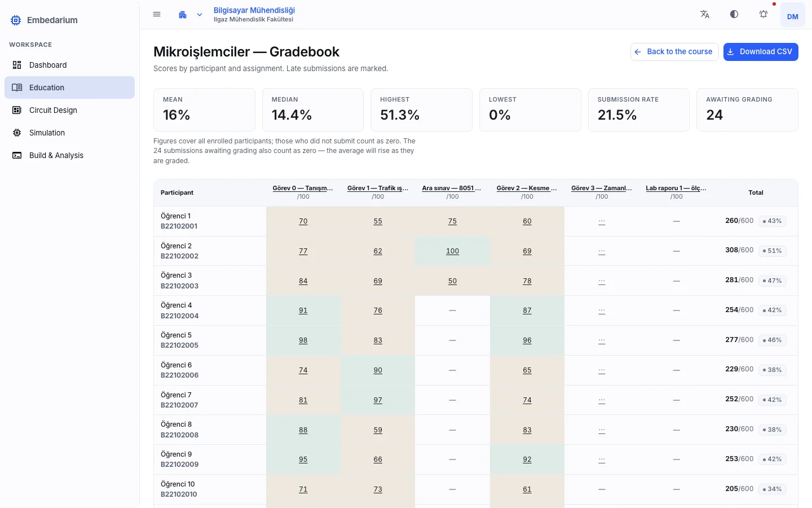This screenshot has width=812, height=508.
Task: Click Öğrenci 2's 51% total badge
Action: click(773, 251)
